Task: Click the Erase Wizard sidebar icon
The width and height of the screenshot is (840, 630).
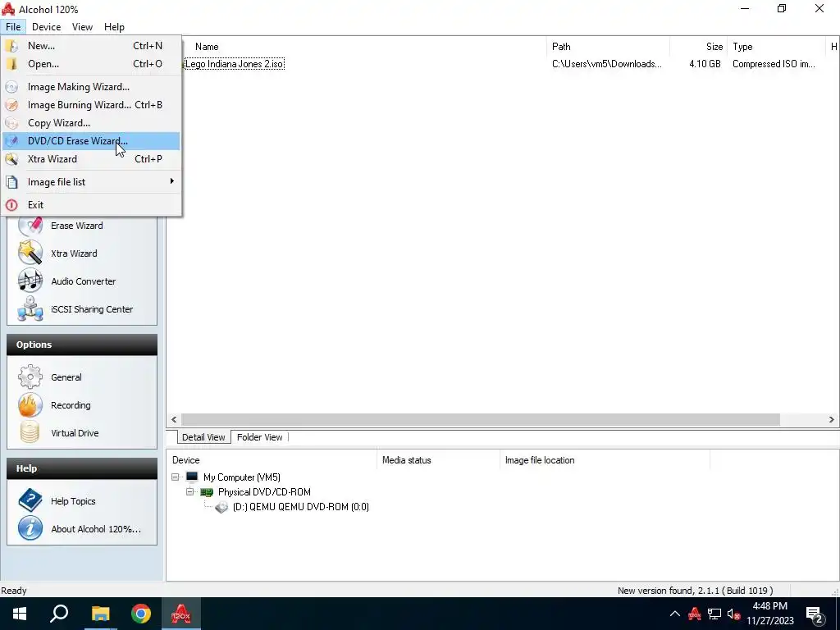Action: 30,226
